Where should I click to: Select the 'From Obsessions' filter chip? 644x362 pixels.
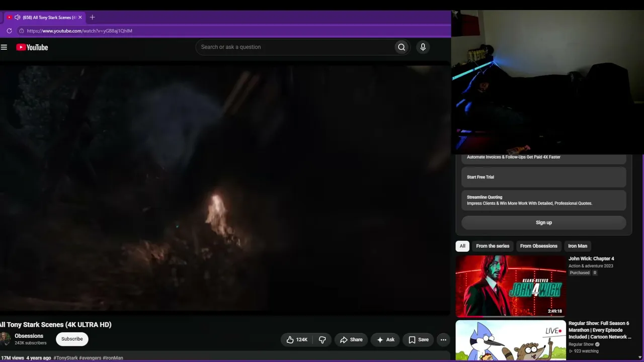[x=538, y=246]
